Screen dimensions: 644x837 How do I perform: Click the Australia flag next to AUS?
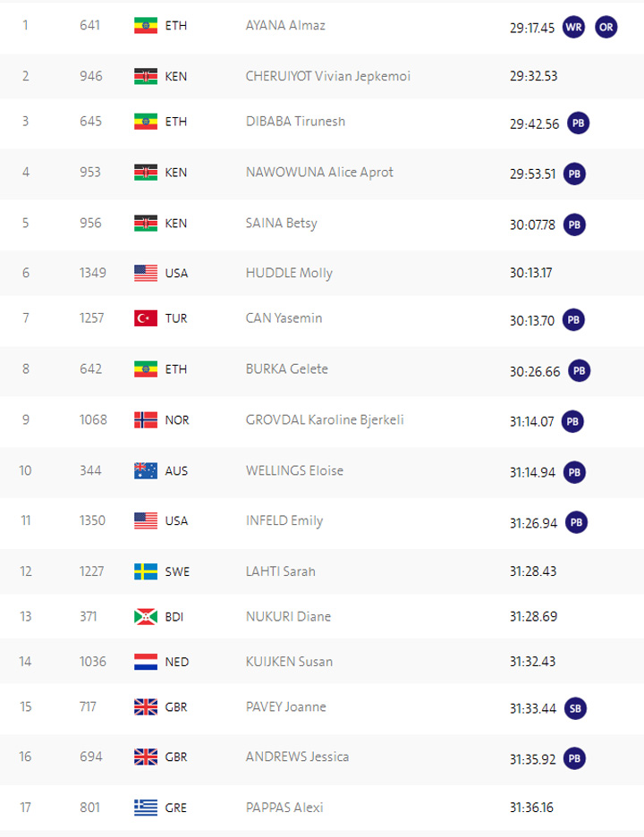(146, 470)
